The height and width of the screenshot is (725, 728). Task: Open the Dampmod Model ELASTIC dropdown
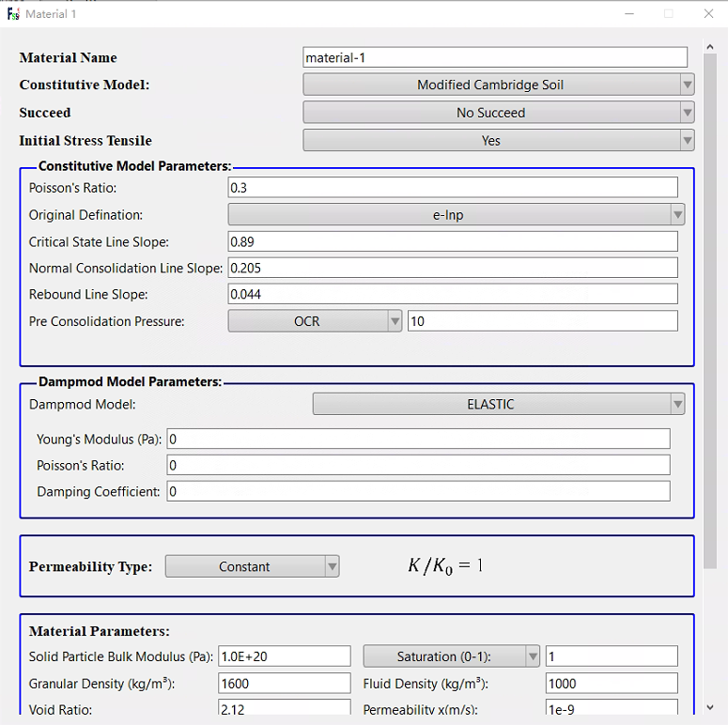point(499,404)
